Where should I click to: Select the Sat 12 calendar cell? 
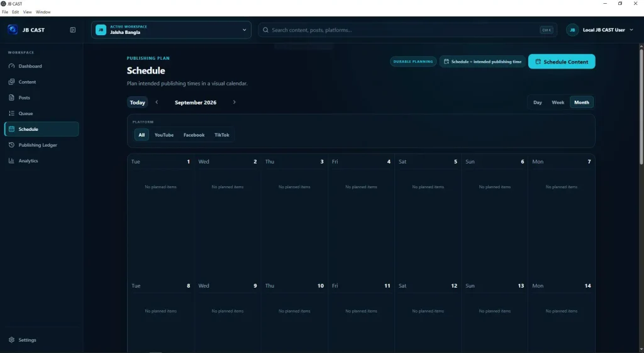click(428, 315)
